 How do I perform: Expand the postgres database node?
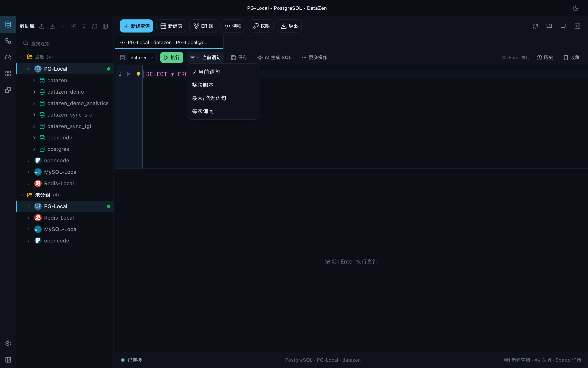point(34,149)
